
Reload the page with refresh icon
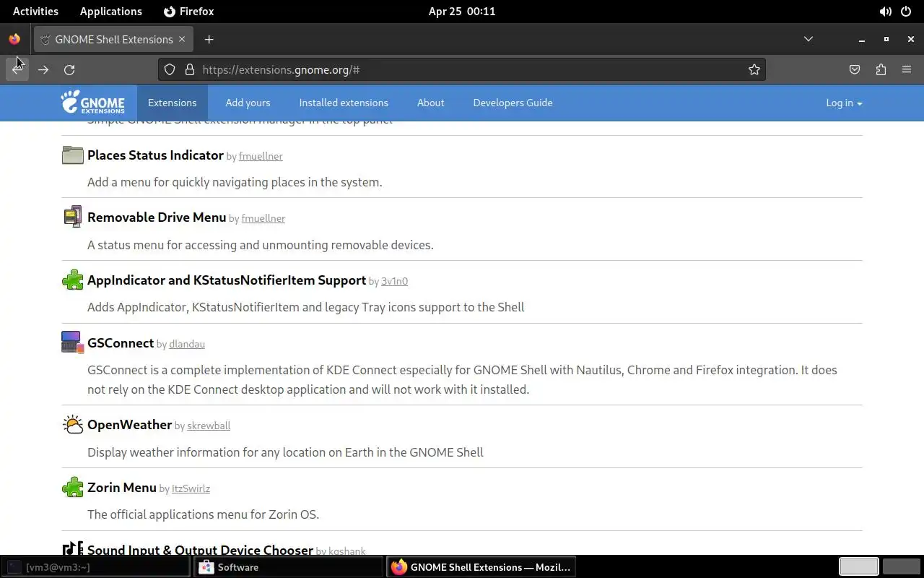point(69,69)
